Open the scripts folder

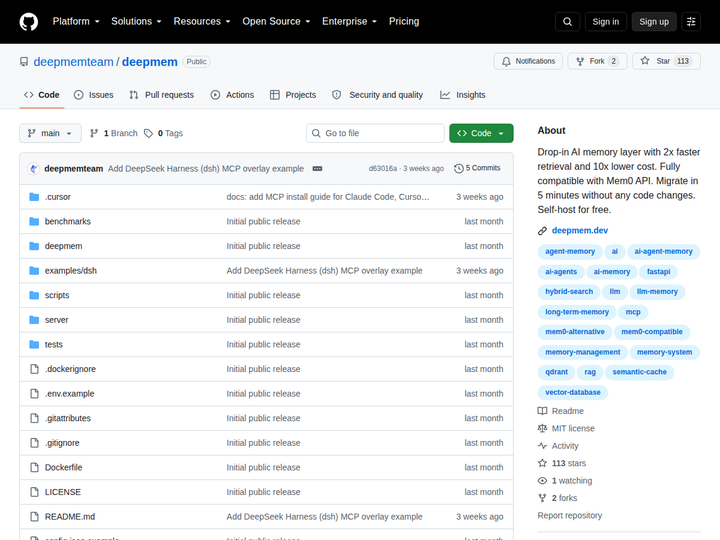coord(57,295)
